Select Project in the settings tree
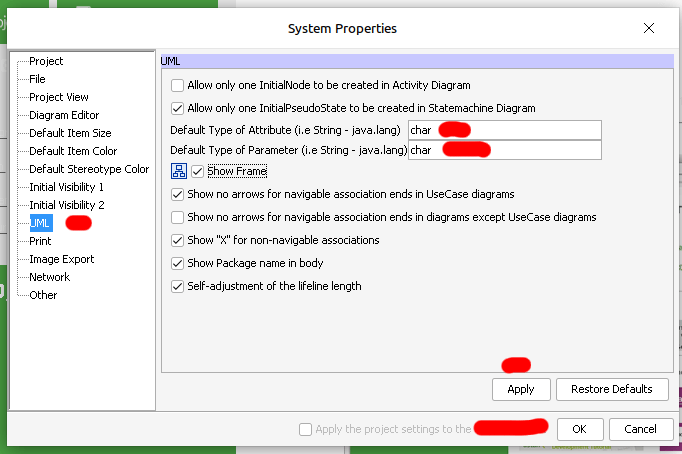Viewport: 682px width, 454px height. 46,61
